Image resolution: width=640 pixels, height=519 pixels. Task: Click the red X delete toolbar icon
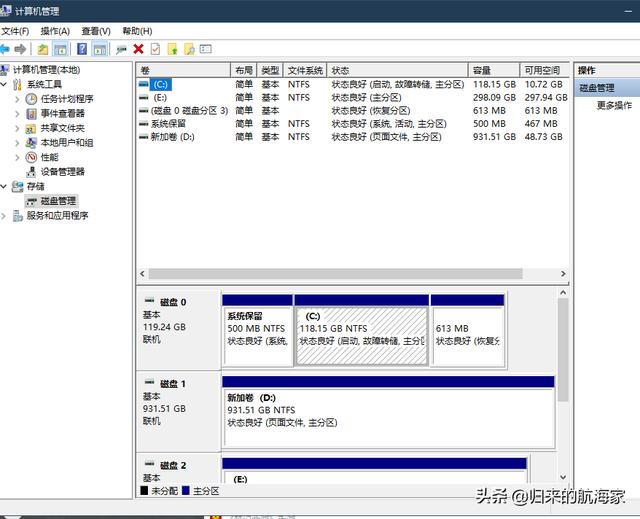[139, 49]
